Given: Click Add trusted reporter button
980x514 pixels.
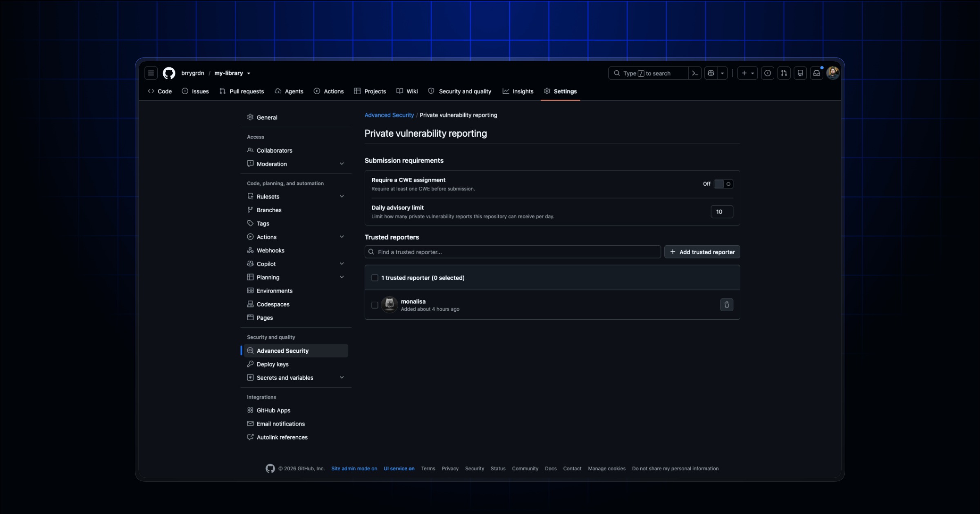Looking at the screenshot, I should click(702, 252).
